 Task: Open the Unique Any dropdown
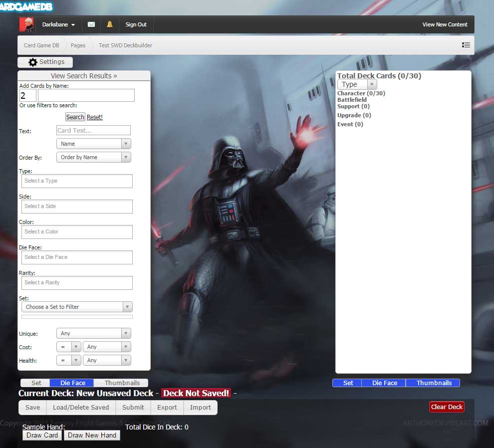click(x=94, y=333)
